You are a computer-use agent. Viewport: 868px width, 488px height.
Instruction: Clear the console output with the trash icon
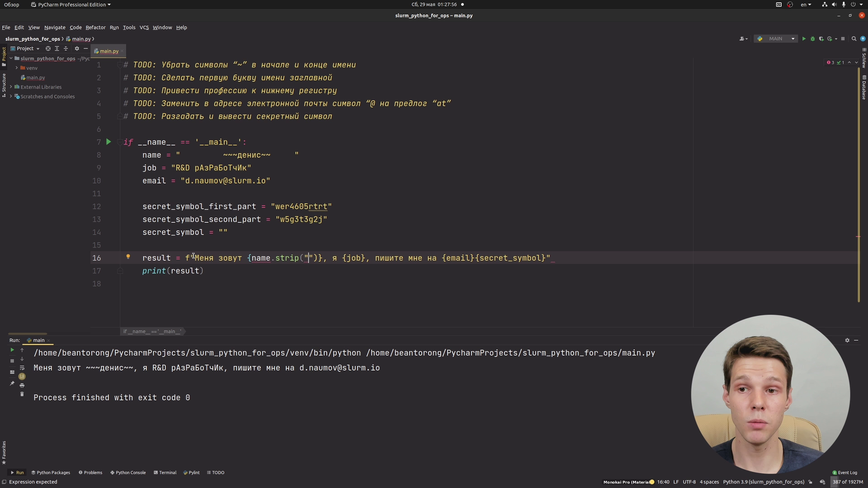[22, 394]
